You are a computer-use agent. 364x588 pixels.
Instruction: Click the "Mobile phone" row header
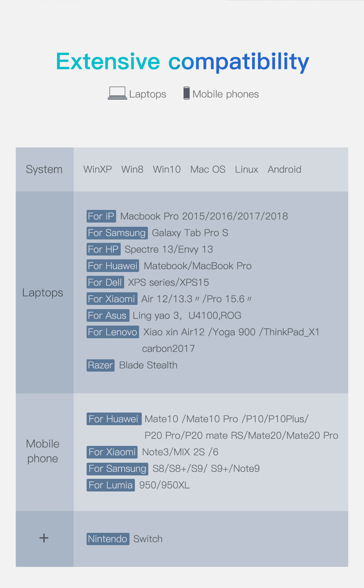point(43,451)
